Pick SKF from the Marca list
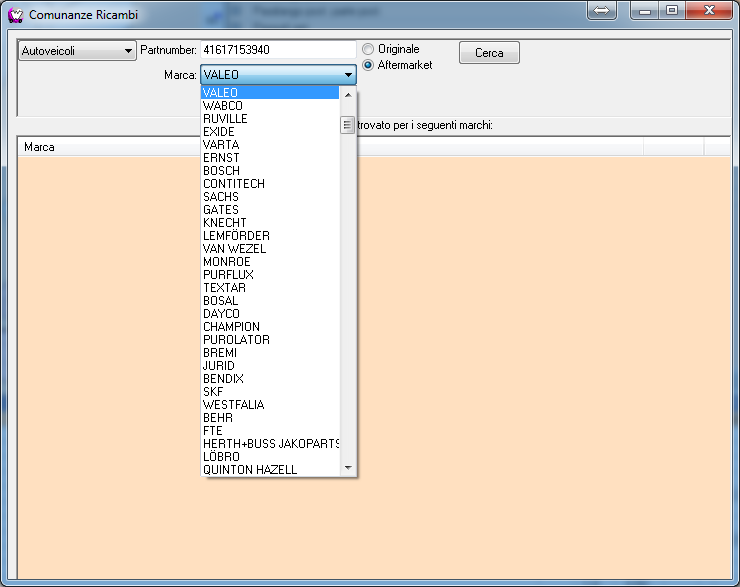Screen dimensions: 740x587 (x=214, y=392)
